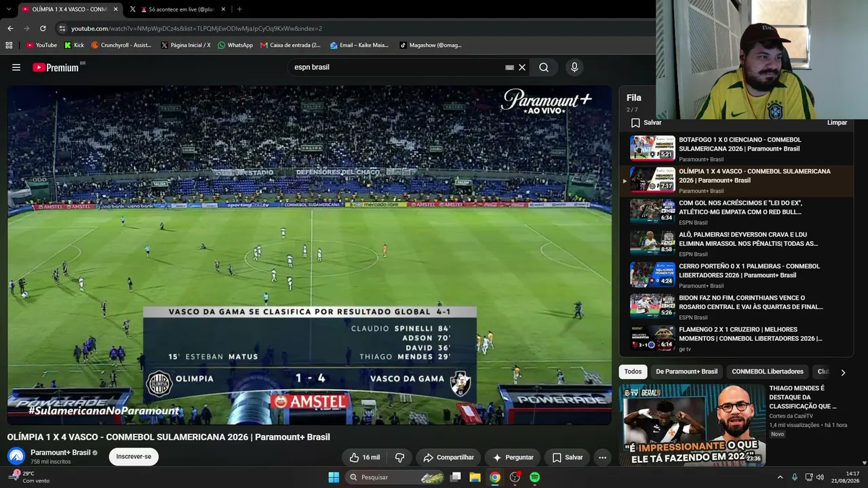This screenshot has width=868, height=488.
Task: Click the 'espn brasil' search field
Action: pyautogui.click(x=397, y=67)
